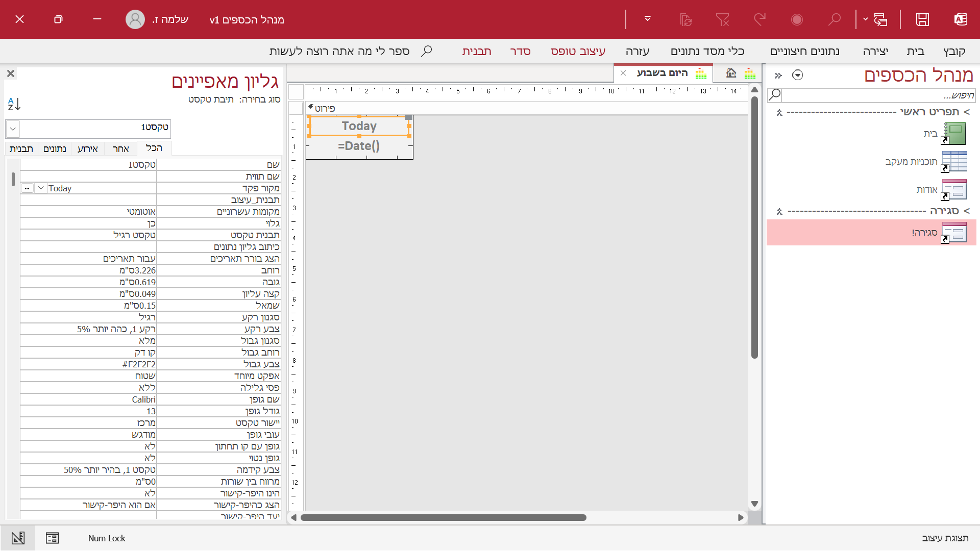Open the עיצוב טופס ribbon tab
980x551 pixels.
[578, 51]
